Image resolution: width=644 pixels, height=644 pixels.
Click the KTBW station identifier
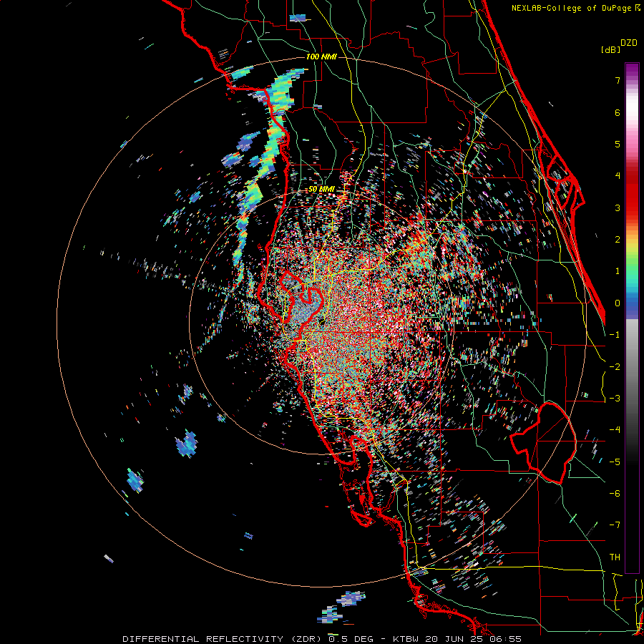point(406,639)
